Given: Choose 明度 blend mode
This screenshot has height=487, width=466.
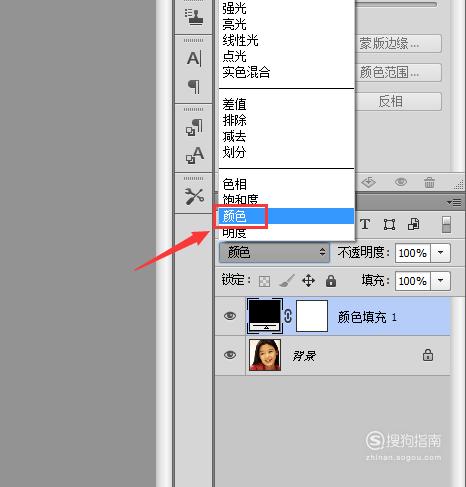Looking at the screenshot, I should [287, 232].
